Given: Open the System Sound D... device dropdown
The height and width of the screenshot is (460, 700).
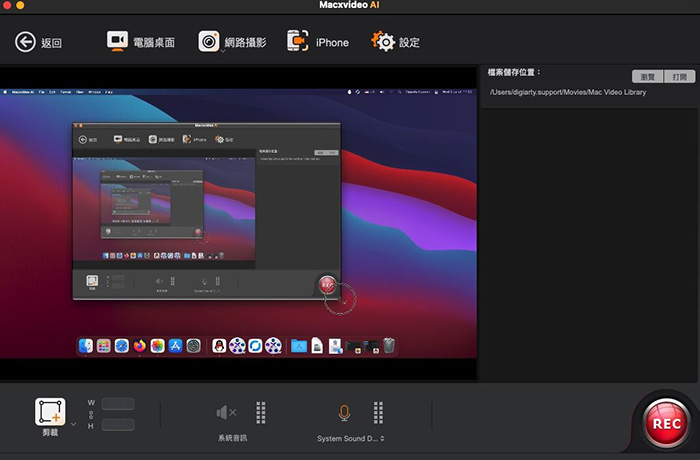Looking at the screenshot, I should (350, 439).
